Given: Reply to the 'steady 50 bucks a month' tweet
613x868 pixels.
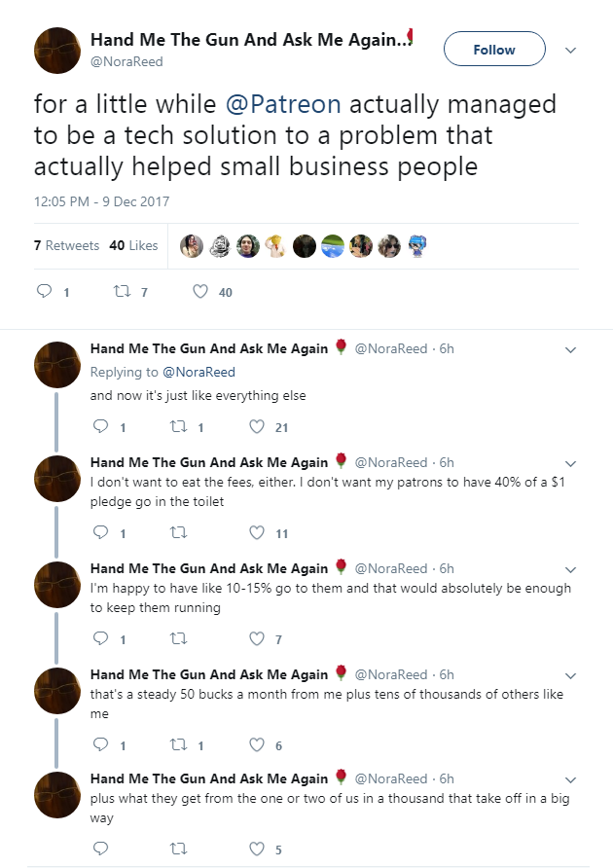Looking at the screenshot, I should (x=100, y=744).
